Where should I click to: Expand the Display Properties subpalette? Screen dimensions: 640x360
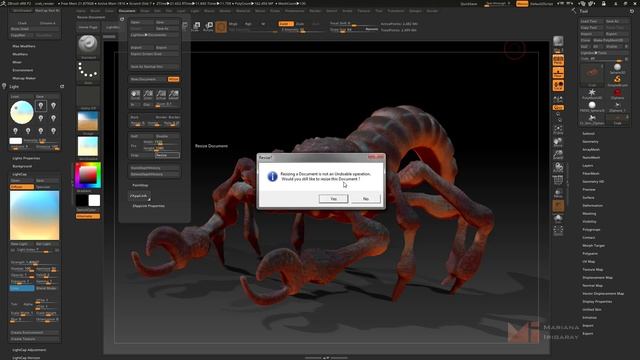click(x=597, y=301)
